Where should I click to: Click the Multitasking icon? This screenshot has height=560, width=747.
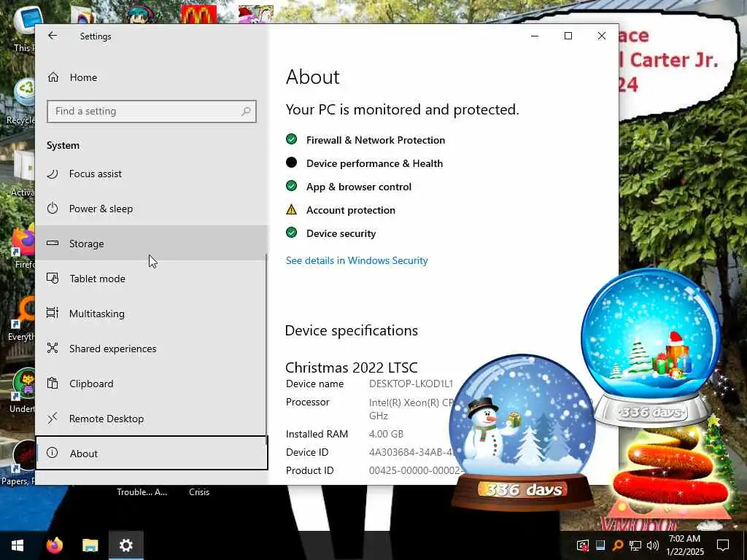[x=53, y=313]
